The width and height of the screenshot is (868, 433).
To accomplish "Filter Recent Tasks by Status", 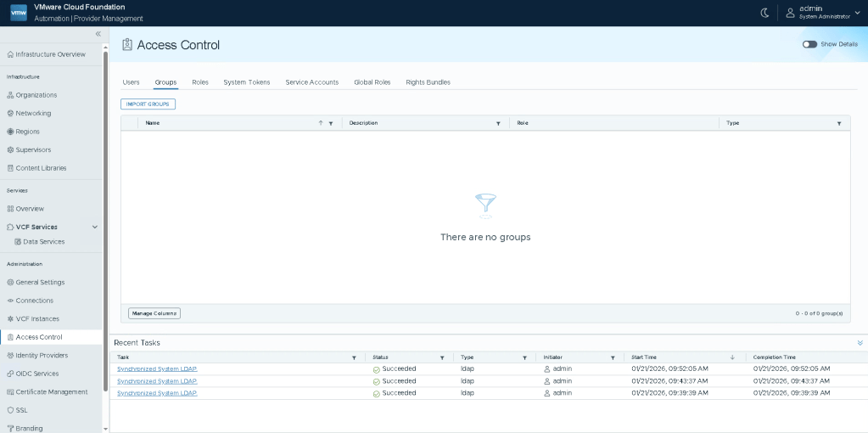I will (x=441, y=357).
